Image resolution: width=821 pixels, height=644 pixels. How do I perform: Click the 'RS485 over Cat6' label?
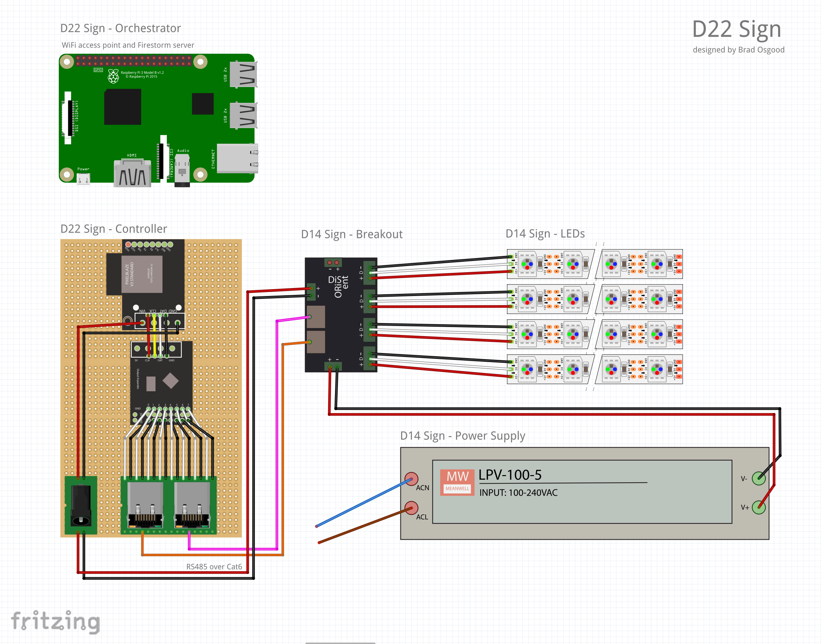(214, 566)
